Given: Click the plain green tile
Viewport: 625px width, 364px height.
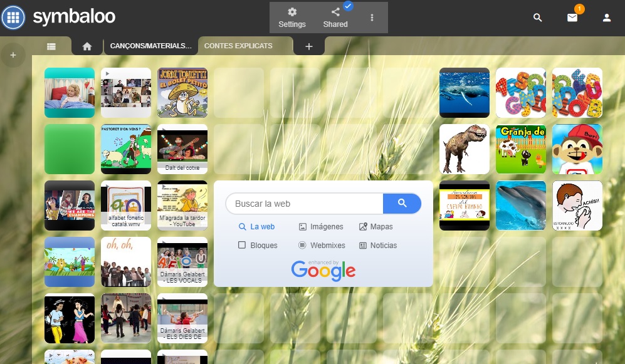Looking at the screenshot, I should pyautogui.click(x=69, y=149).
